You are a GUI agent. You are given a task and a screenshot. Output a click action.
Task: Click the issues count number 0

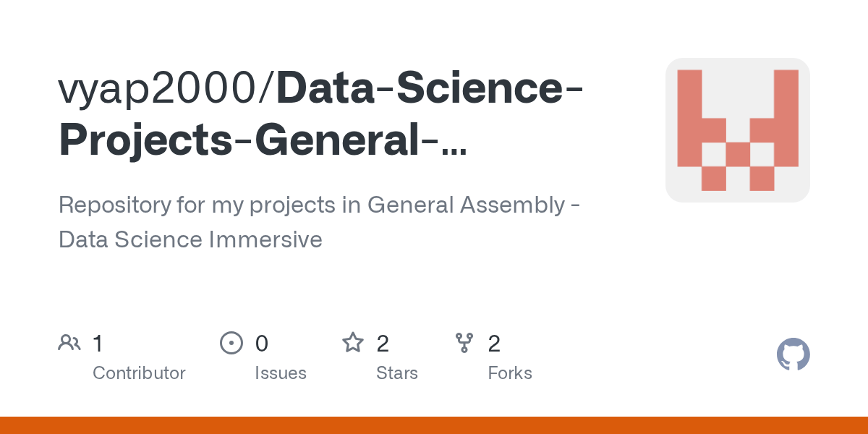click(x=261, y=344)
